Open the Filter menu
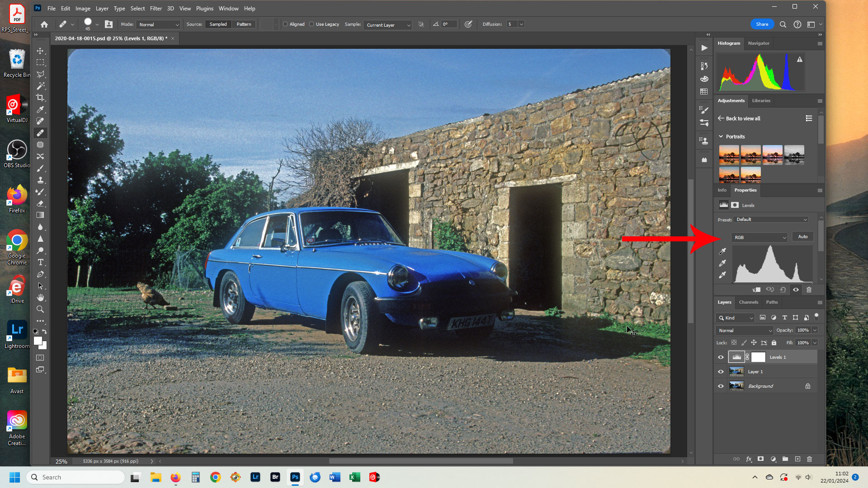The image size is (868, 488). pos(156,8)
